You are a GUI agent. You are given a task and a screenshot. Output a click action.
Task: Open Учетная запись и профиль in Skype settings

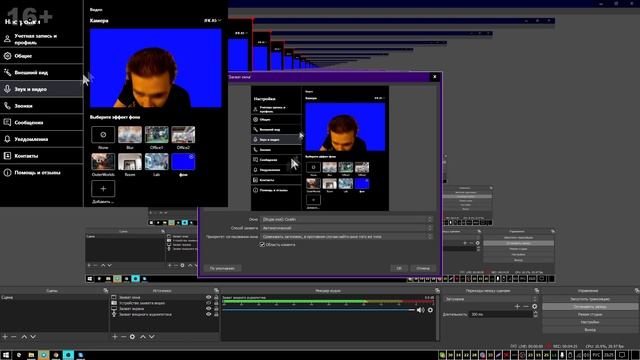coord(42,39)
